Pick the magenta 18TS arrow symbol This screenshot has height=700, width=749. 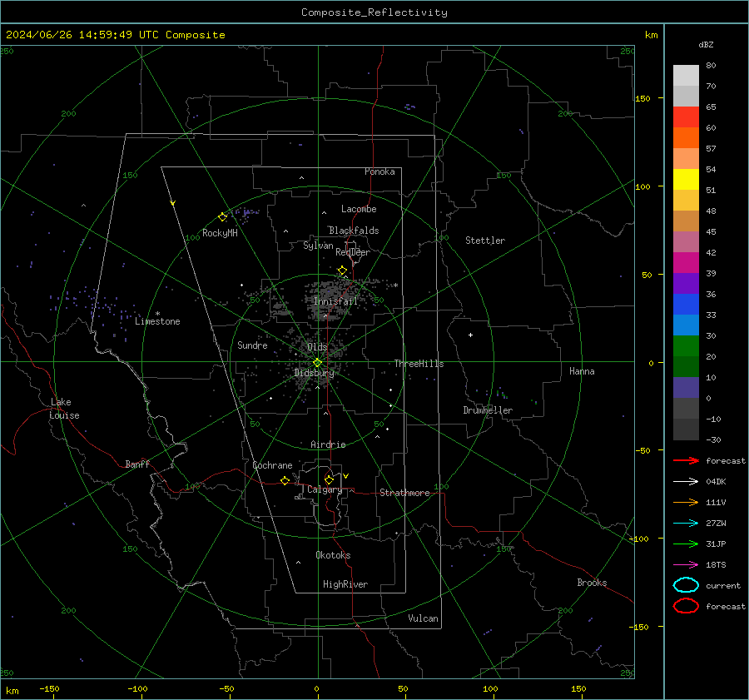coord(686,565)
